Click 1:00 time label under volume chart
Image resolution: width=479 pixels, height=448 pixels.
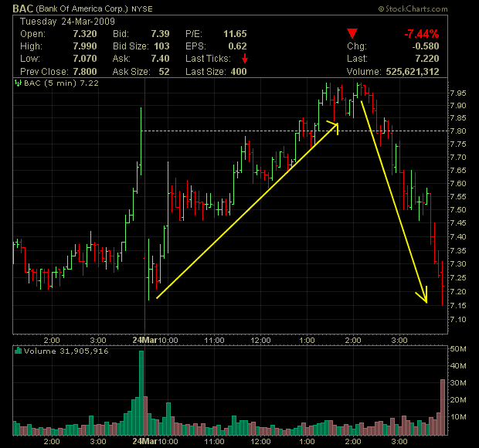tap(307, 442)
